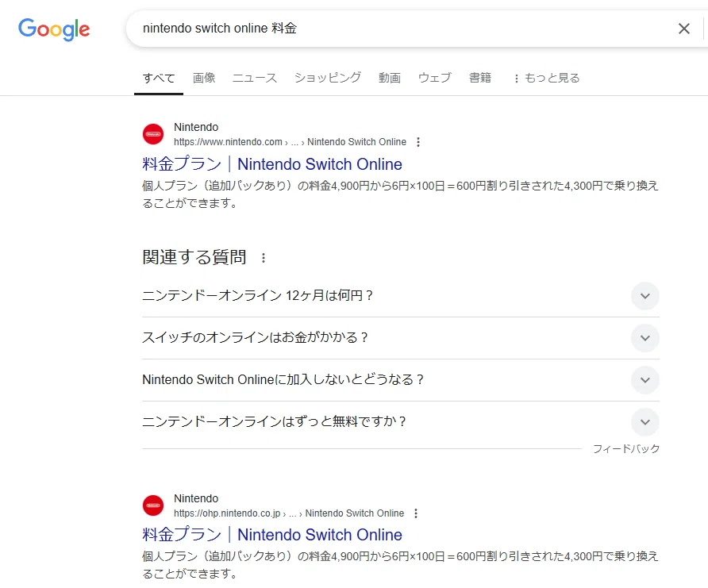This screenshot has width=708, height=588.
Task: Click the Google logo
Action: [x=54, y=29]
